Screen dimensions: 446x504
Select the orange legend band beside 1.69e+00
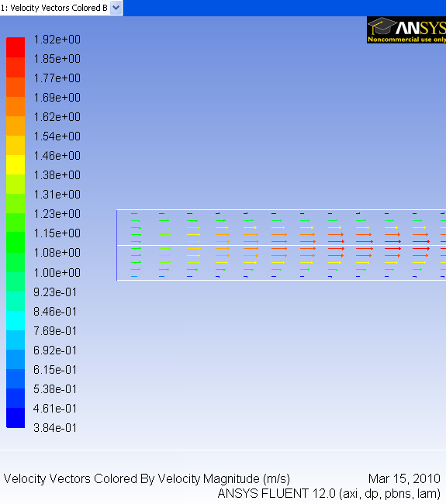tap(16, 106)
